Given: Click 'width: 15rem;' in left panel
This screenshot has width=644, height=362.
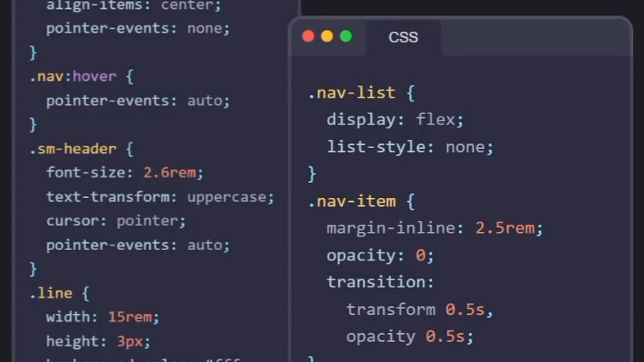Looking at the screenshot, I should pos(103,317).
